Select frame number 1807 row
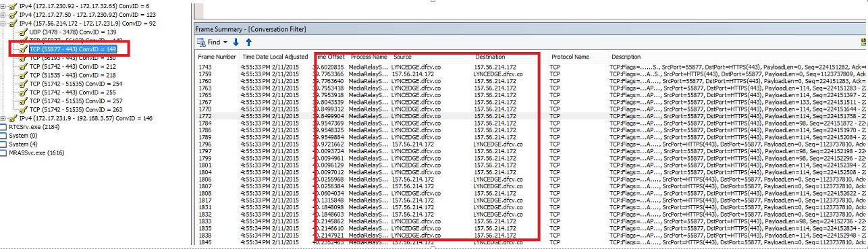 [x=531, y=186]
